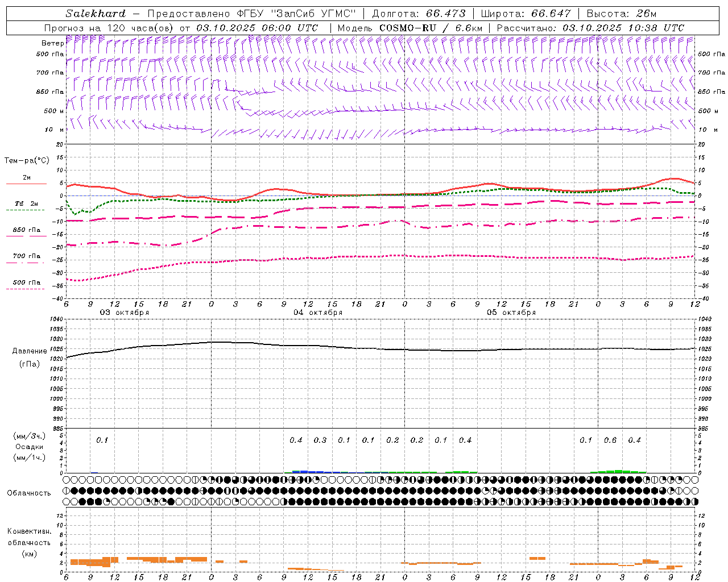
Task: Click the 'Конвективн.' convective cloud label
Action: click(x=30, y=531)
